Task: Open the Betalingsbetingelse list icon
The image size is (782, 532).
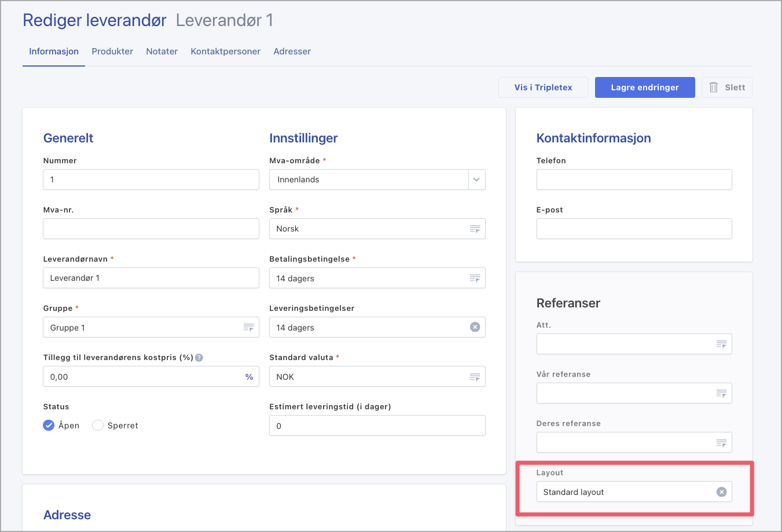Action: [475, 278]
